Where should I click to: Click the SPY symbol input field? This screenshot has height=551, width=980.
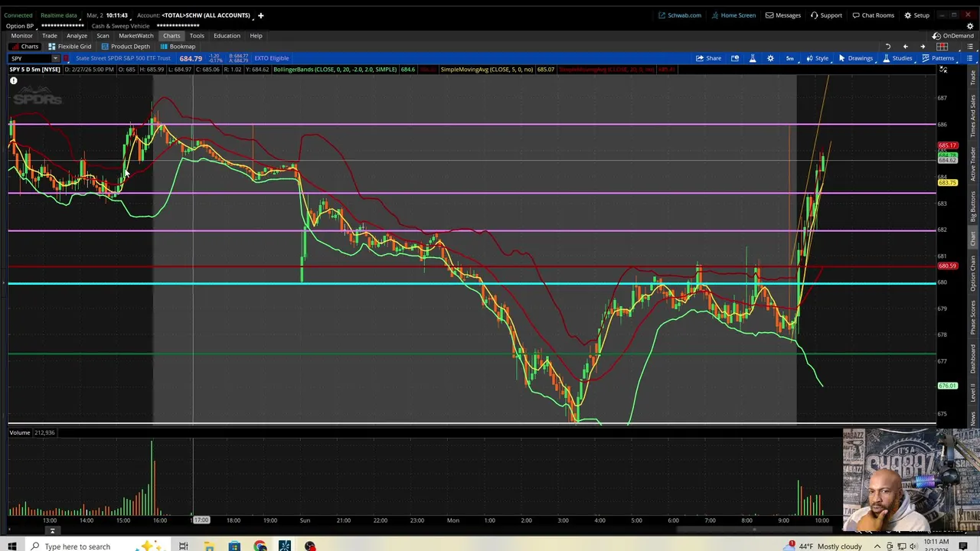[x=31, y=58]
